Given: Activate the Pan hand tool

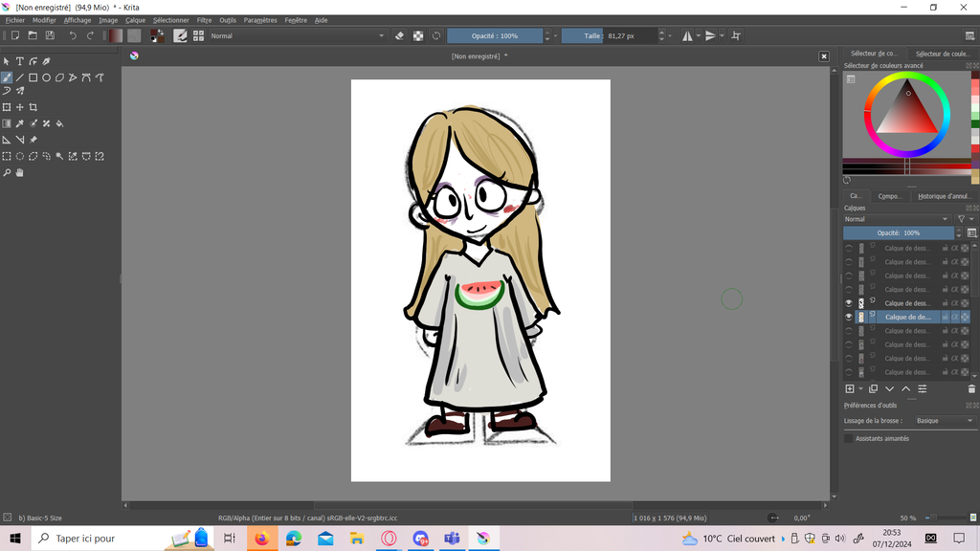Looking at the screenshot, I should (x=19, y=173).
